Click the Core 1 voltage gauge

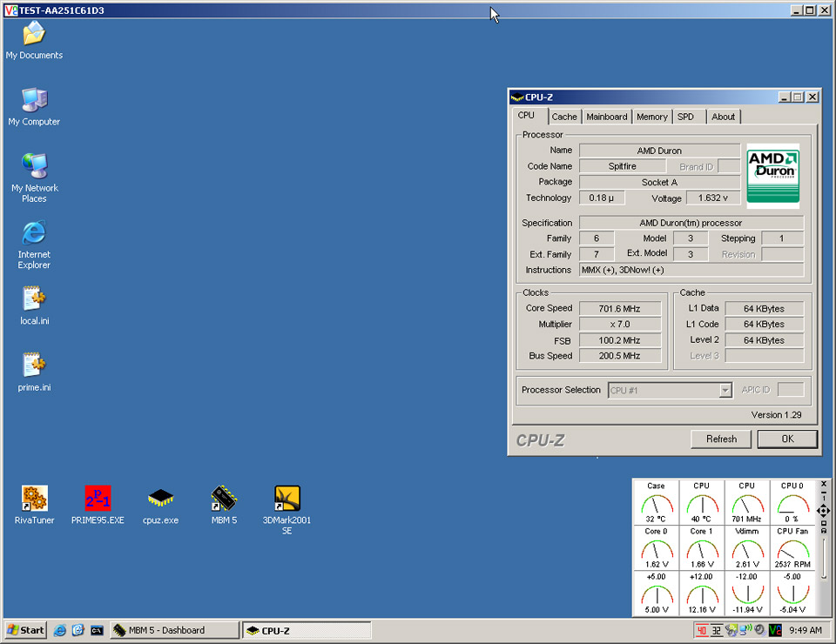click(x=702, y=547)
